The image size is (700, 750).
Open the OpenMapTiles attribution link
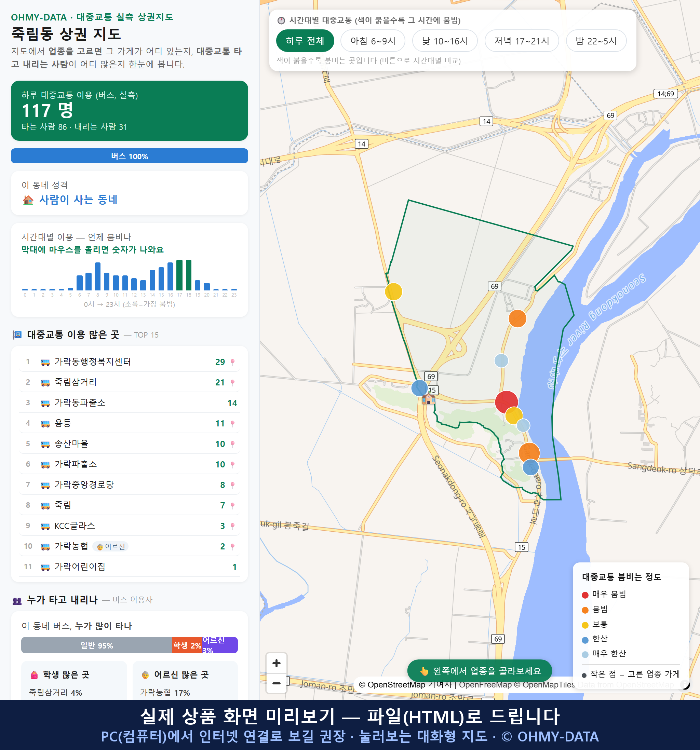tap(548, 684)
